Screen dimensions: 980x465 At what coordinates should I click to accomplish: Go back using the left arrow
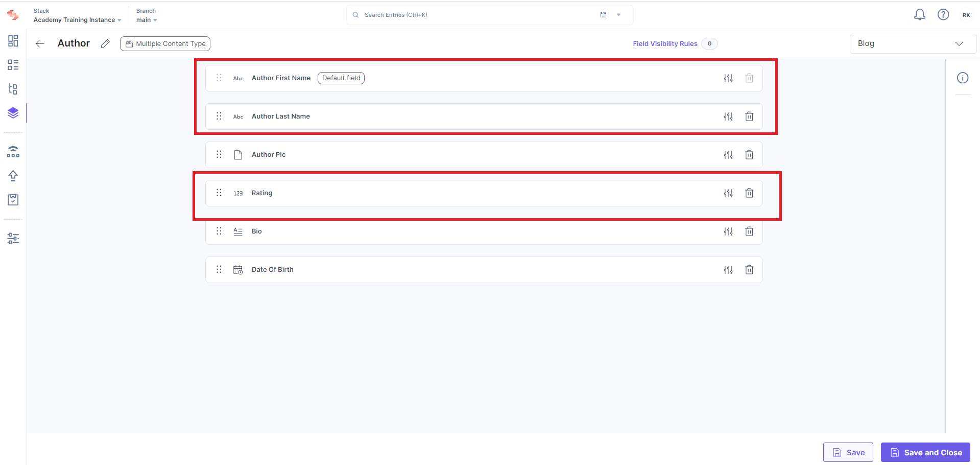coord(40,43)
